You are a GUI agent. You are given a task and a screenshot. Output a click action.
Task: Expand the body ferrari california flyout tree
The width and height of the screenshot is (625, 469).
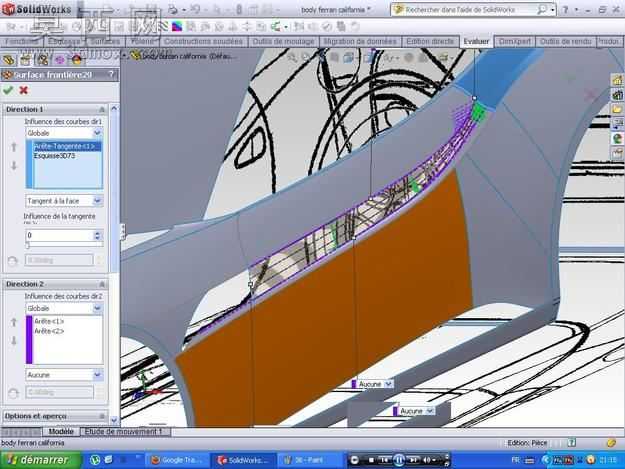coord(124,55)
